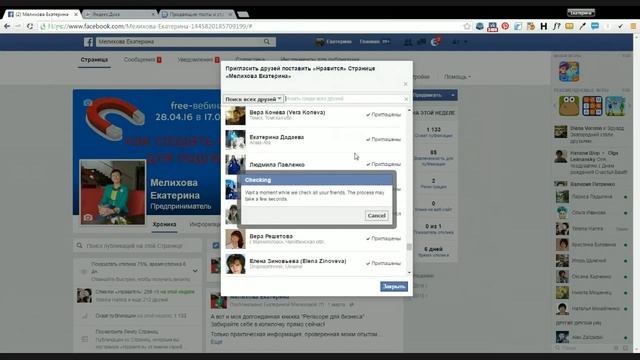640x360 pixels.
Task: Open the 'Сообщения' tab
Action: click(x=142, y=60)
